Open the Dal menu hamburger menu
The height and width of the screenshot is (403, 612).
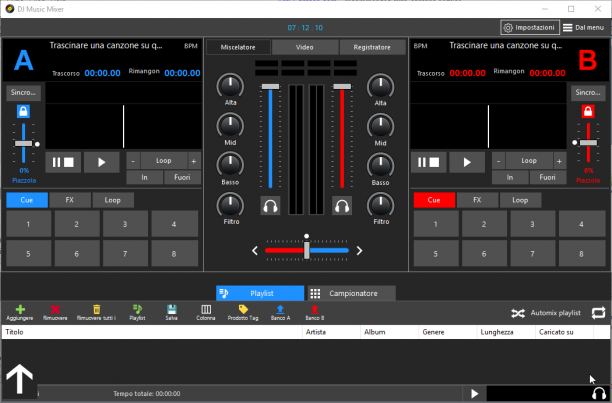pos(584,28)
